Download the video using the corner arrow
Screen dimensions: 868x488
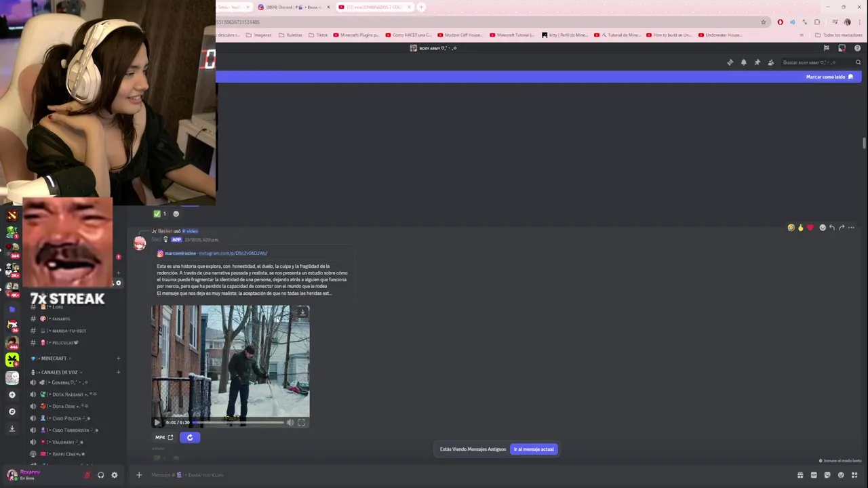tap(302, 312)
